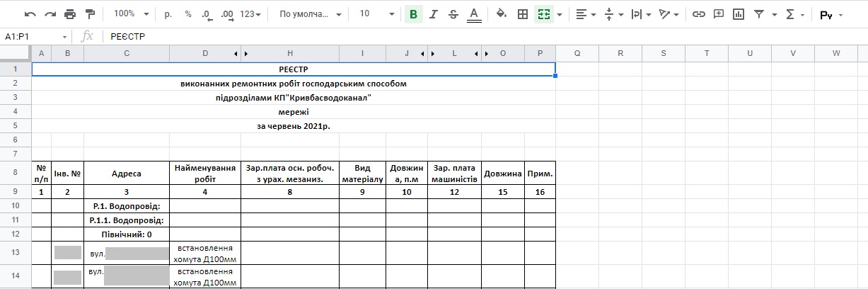Print the spreadsheet
Viewport: 868px width, 289px height.
coord(70,14)
